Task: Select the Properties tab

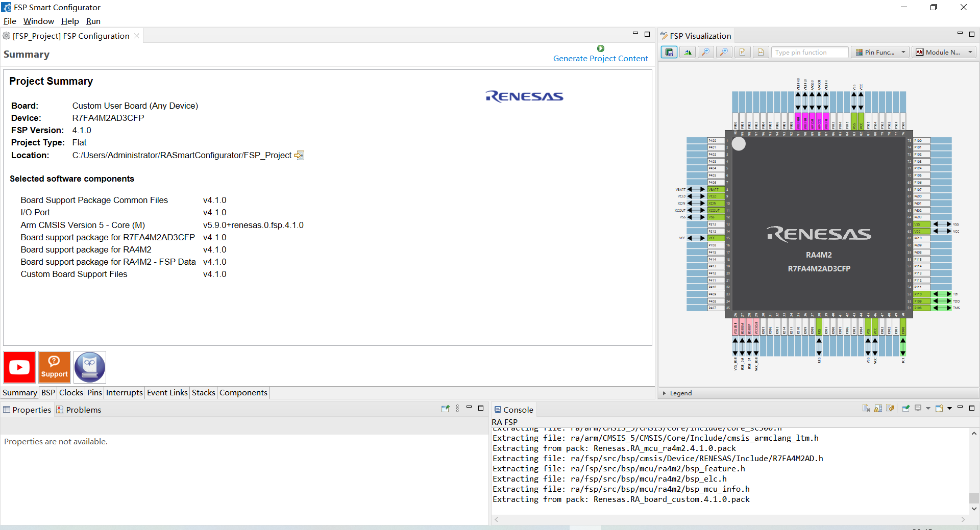Action: (x=27, y=410)
